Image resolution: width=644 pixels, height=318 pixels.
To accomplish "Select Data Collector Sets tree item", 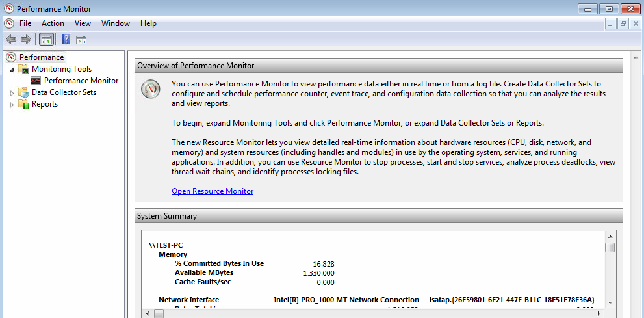I will click(x=64, y=92).
